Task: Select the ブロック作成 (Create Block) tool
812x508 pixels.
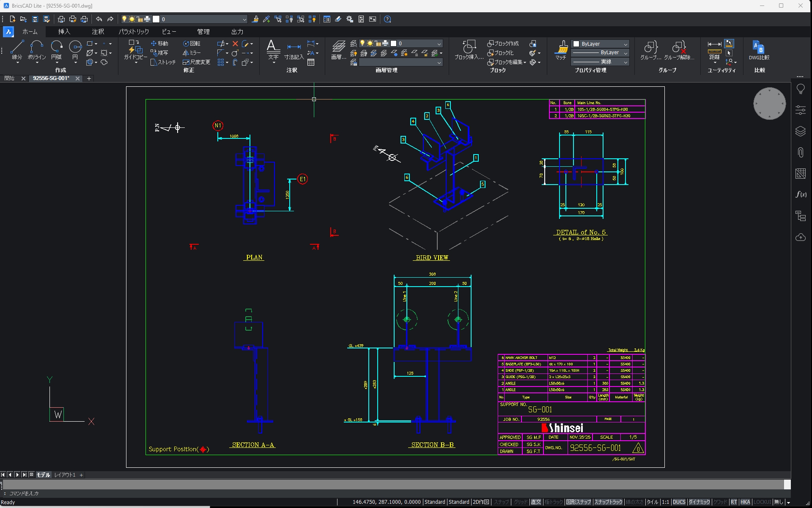Action: 503,43
